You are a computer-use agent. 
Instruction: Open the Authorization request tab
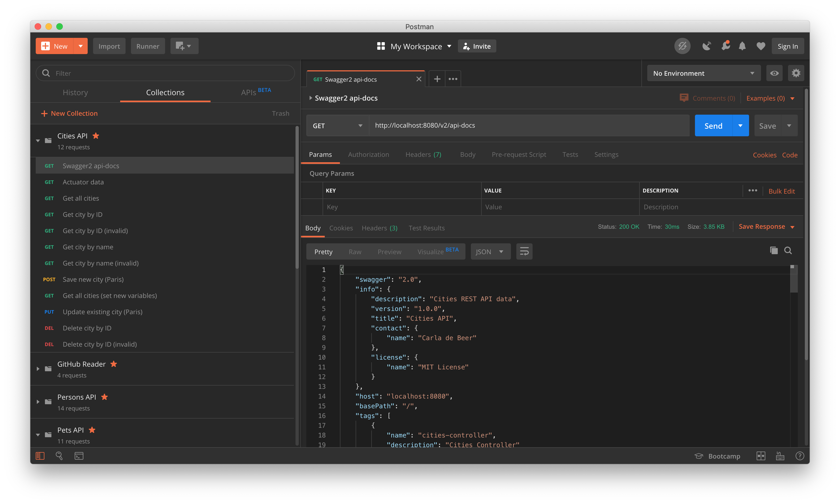pyautogui.click(x=368, y=155)
